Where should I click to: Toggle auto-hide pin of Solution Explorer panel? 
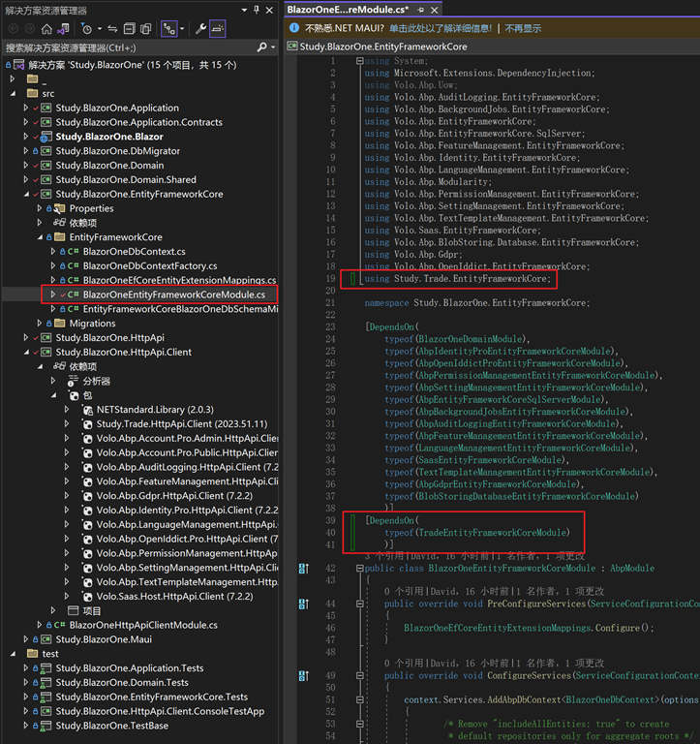[257, 10]
